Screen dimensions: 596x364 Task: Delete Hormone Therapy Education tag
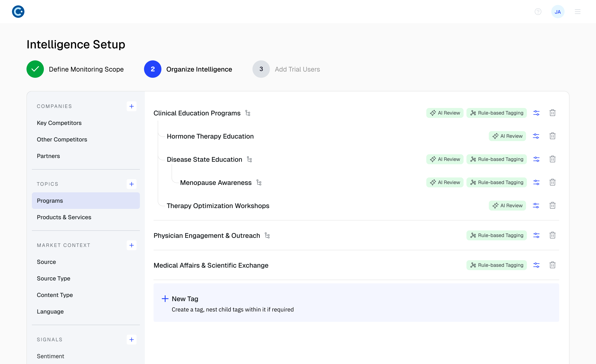pyautogui.click(x=553, y=136)
